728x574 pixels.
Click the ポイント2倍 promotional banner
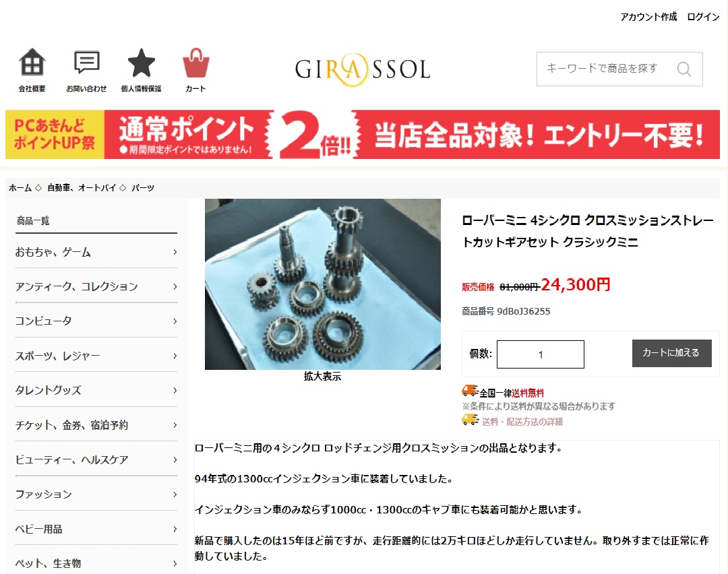click(363, 135)
